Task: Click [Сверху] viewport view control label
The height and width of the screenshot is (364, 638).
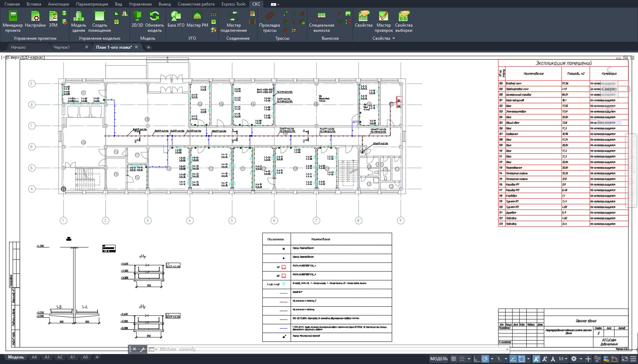Action: pos(14,57)
